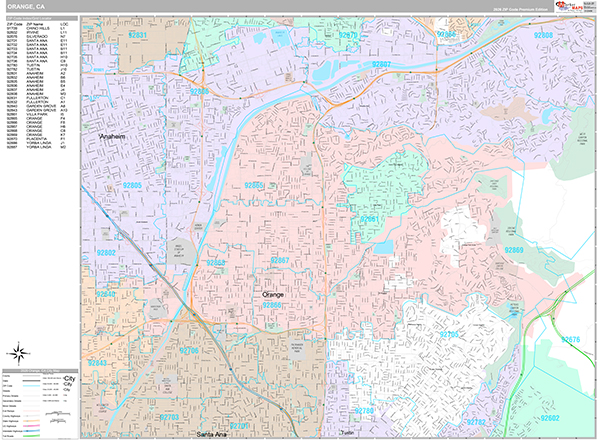Image resolution: width=600 pixels, height=440 pixels.
Task: Select the 92701 ZIP label
Action: [239, 426]
